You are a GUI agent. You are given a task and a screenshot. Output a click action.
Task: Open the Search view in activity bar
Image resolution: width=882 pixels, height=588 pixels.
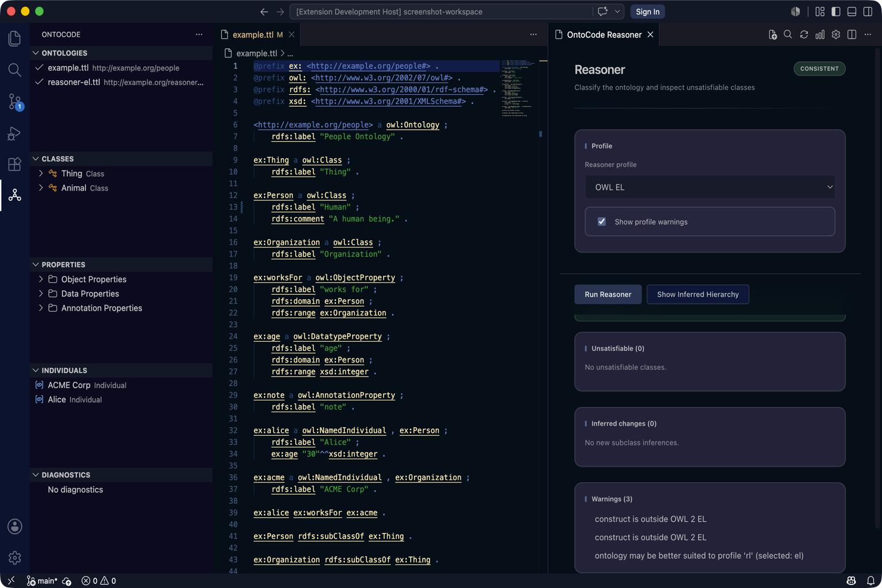14,70
